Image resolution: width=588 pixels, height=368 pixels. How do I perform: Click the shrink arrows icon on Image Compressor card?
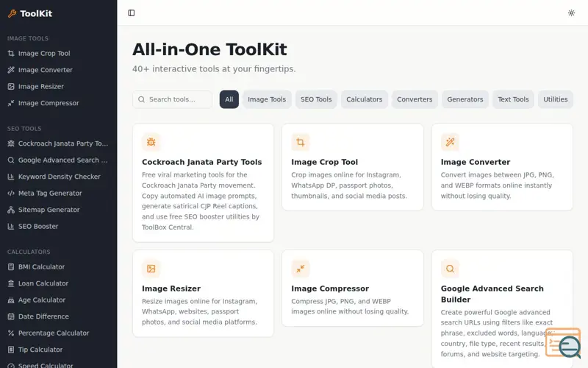(301, 269)
